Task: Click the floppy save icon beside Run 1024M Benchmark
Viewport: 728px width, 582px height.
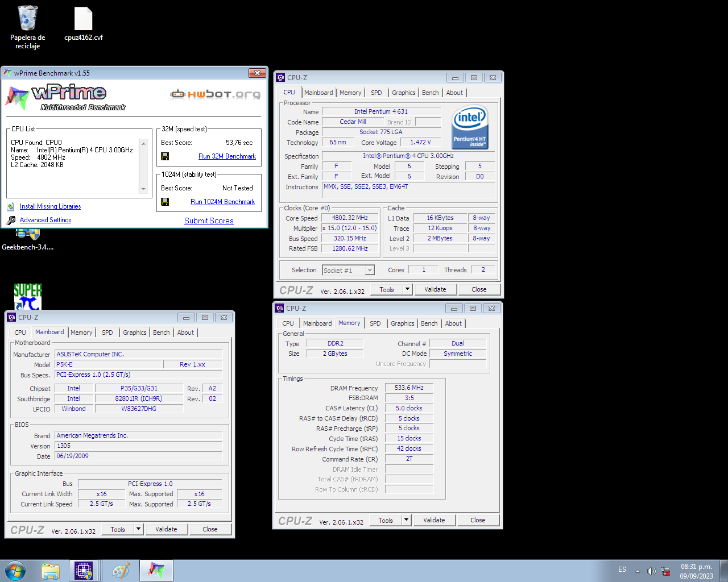Action: (x=165, y=202)
